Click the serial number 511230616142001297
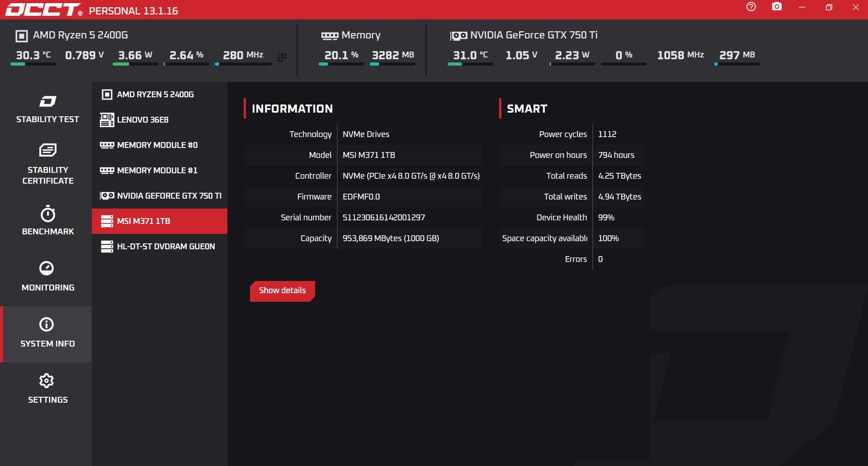868x466 pixels. coord(384,218)
